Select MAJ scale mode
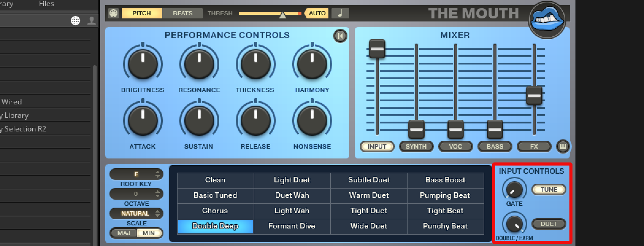Viewport: 644px width, 246px height. click(x=124, y=233)
